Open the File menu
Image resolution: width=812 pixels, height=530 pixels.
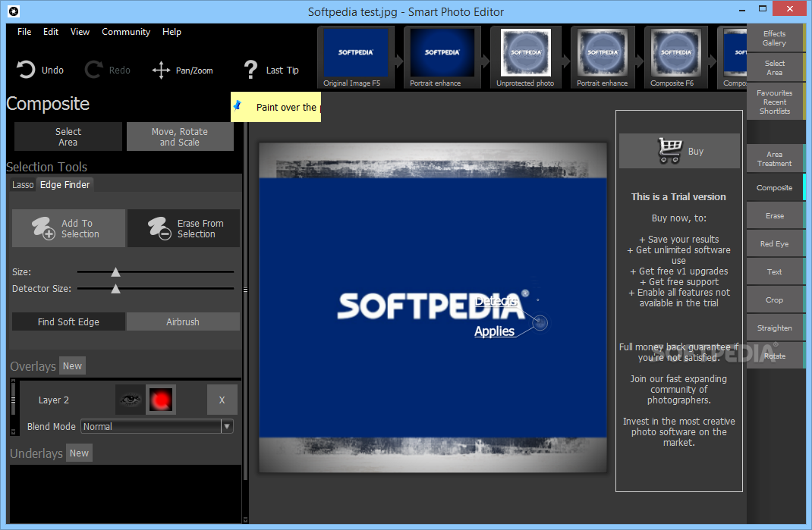pyautogui.click(x=24, y=32)
